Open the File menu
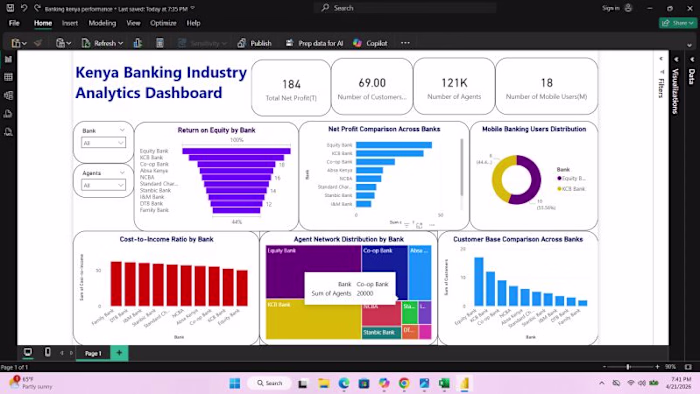The height and width of the screenshot is (394, 700). pos(14,23)
